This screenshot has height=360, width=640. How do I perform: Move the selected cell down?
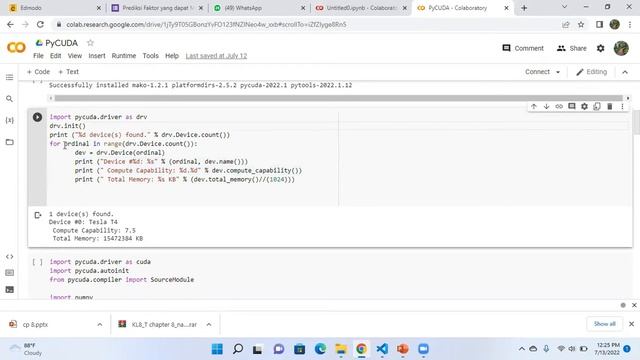pyautogui.click(x=546, y=107)
